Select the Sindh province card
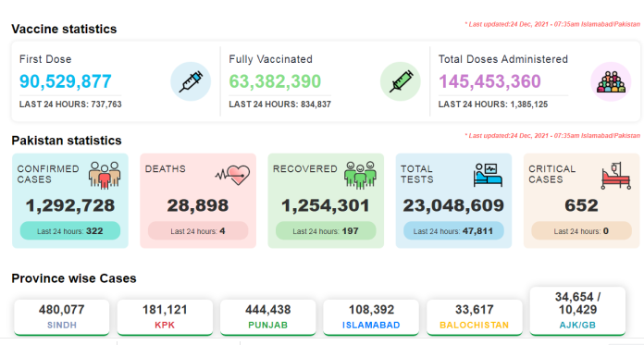Image resolution: width=644 pixels, height=345 pixels. 62,317
